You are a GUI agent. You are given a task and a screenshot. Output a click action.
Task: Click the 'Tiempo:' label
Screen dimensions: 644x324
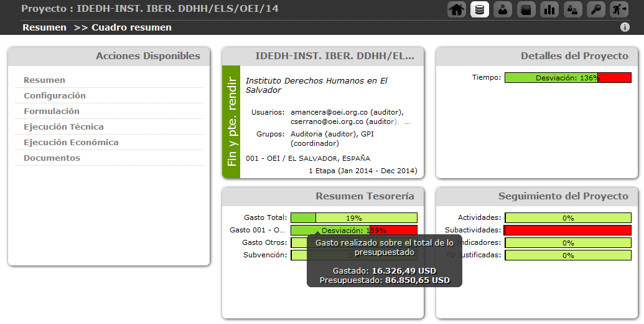click(487, 77)
